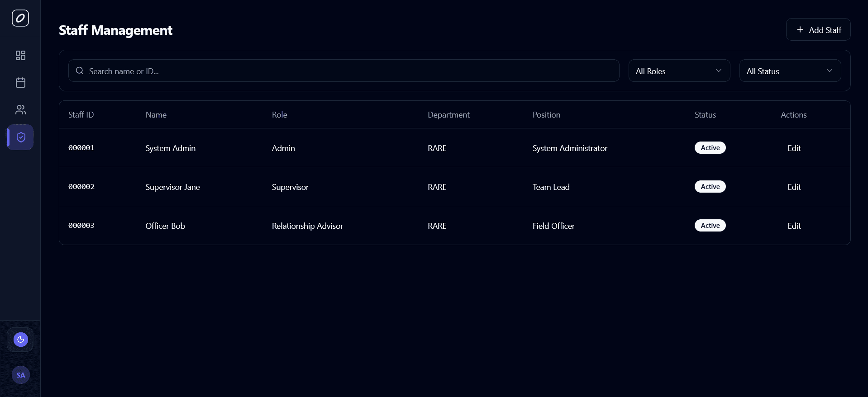Expand the All Roles dropdown
Viewport: 868px width, 397px height.
(x=679, y=71)
